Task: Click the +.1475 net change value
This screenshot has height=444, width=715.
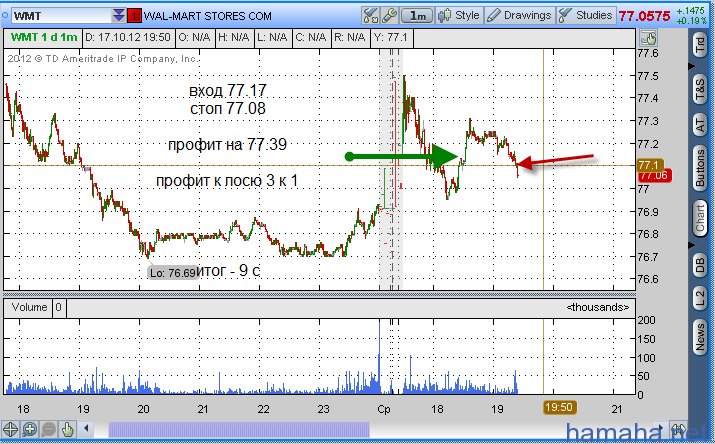Action: tap(690, 10)
